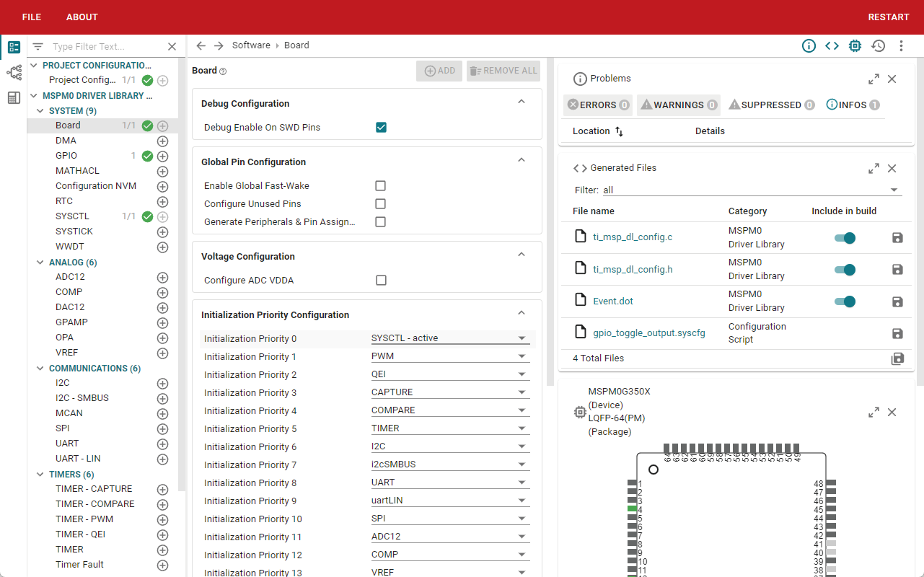Open Initialization Priority 0 dropdown
The height and width of the screenshot is (577, 924).
click(x=450, y=338)
